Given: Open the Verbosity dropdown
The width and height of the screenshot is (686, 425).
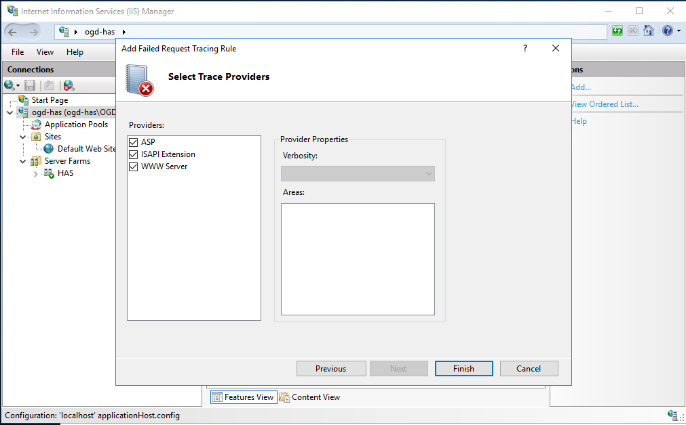Looking at the screenshot, I should 357,174.
